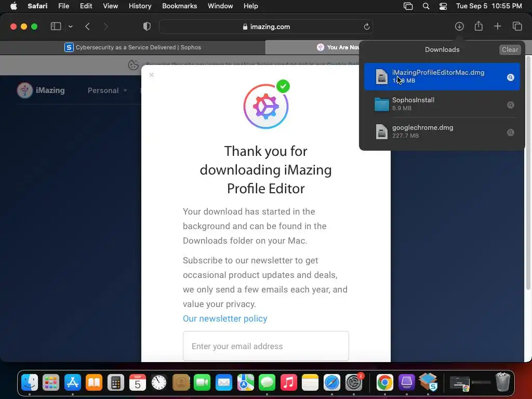Open the Window menu
The image size is (532, 399).
[x=220, y=6]
